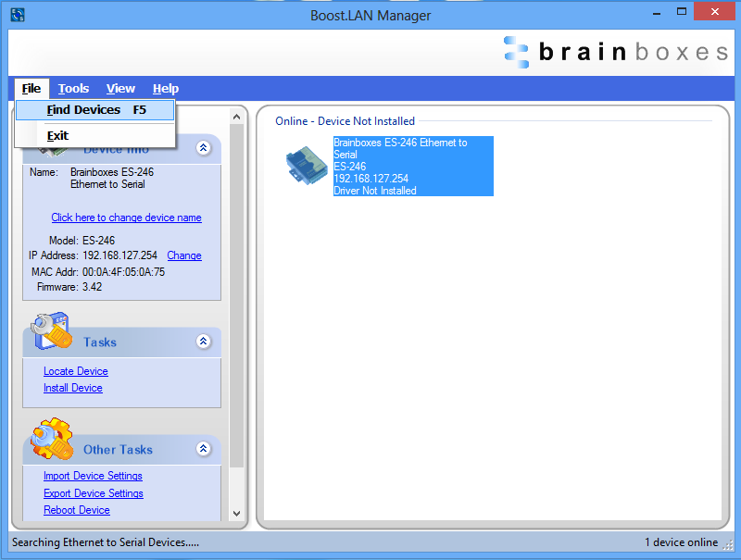Click the Boost.LAN icon in the title bar
Screen dimensions: 741x560
[17, 14]
